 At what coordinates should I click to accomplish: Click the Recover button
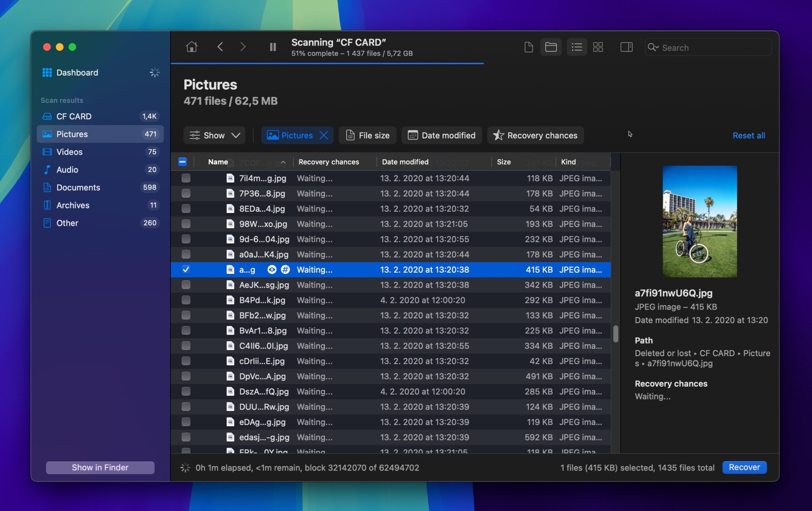tap(744, 467)
